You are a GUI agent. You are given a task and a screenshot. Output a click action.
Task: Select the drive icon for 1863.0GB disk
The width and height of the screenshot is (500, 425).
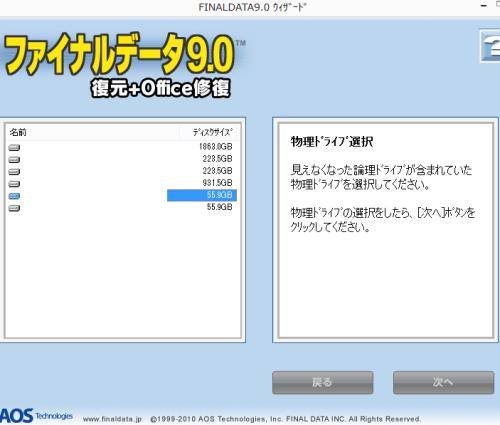[14, 147]
